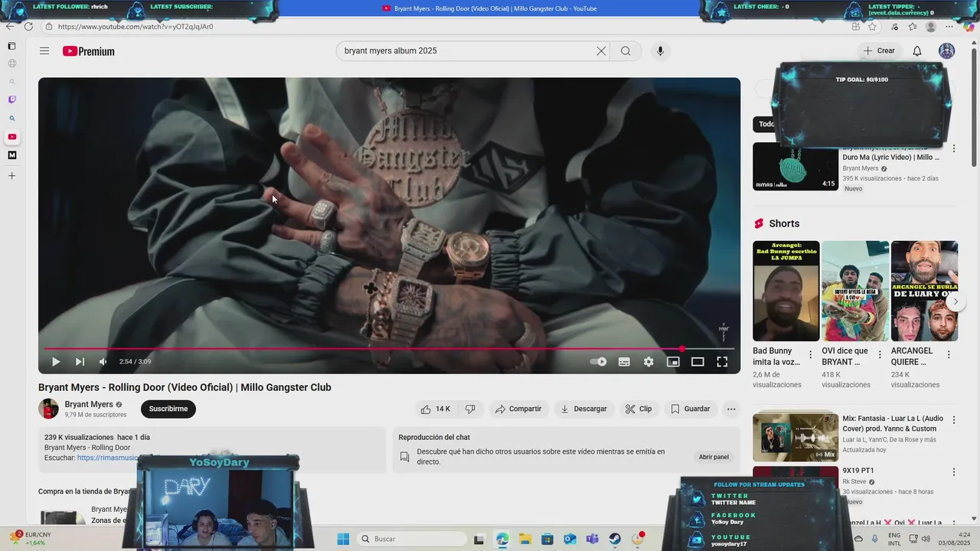This screenshot has width=980, height=551.
Task: Click the Crear button
Action: point(879,51)
